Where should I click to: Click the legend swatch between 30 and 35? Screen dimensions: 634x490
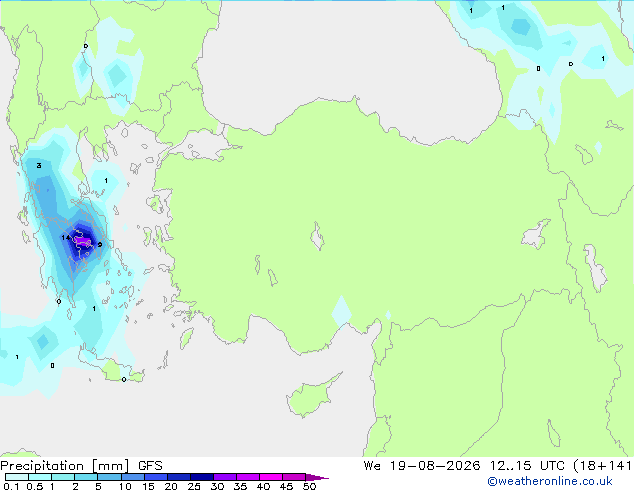224,477
